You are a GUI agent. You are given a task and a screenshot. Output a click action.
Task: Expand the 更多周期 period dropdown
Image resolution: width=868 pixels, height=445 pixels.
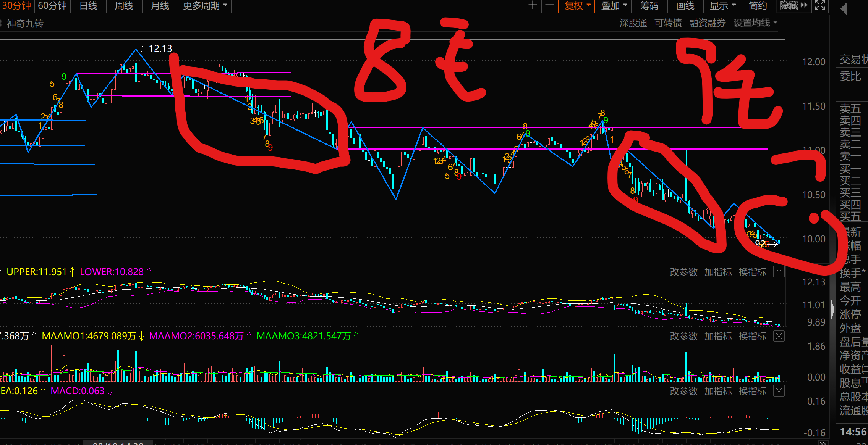pos(205,6)
